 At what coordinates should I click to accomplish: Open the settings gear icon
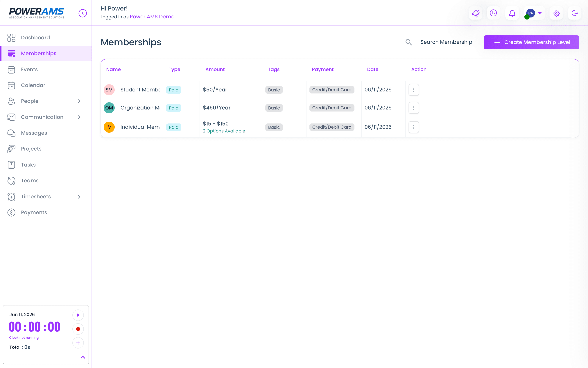[556, 13]
